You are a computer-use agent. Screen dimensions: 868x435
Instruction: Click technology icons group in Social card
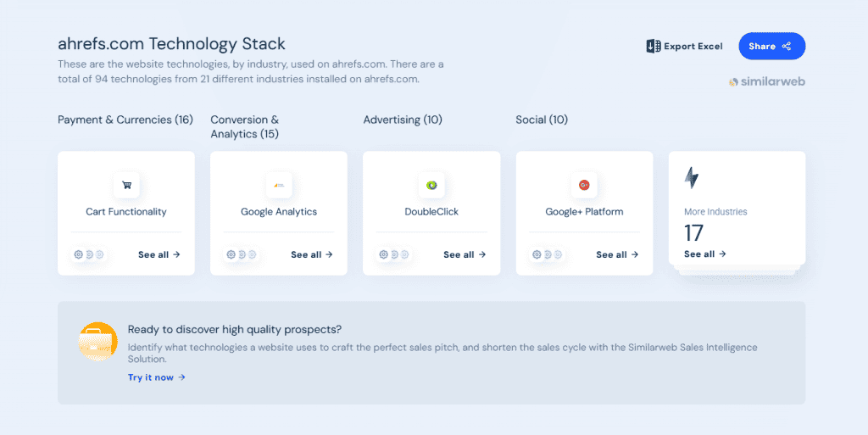(547, 254)
